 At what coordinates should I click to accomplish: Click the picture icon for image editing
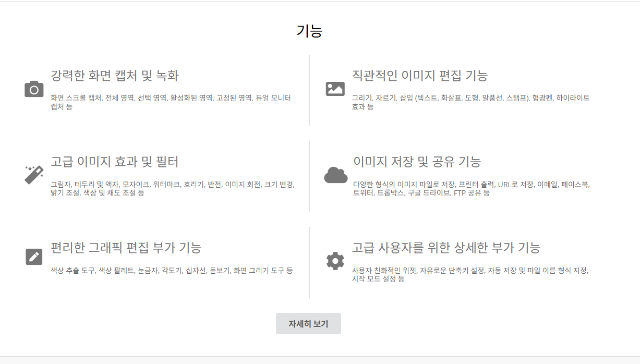[335, 89]
